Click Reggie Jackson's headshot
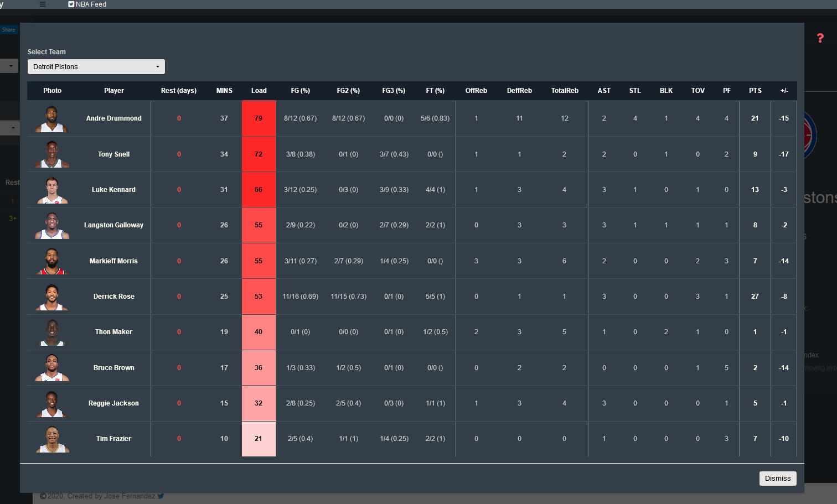The width and height of the screenshot is (837, 504). pyautogui.click(x=52, y=403)
